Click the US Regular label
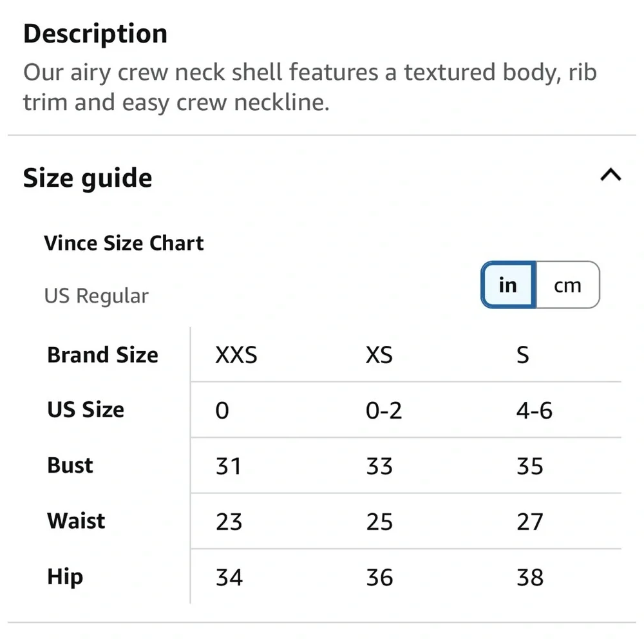Image resolution: width=644 pixels, height=644 pixels. click(x=96, y=296)
